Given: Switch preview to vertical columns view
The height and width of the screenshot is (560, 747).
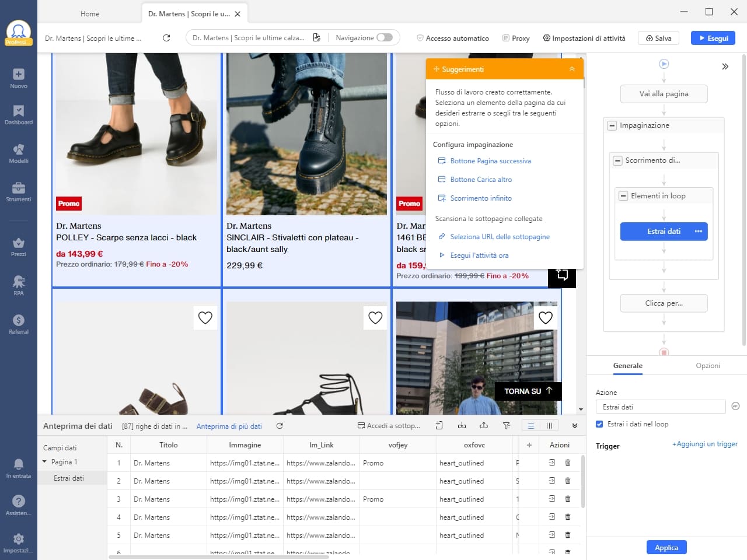Looking at the screenshot, I should pos(549,426).
